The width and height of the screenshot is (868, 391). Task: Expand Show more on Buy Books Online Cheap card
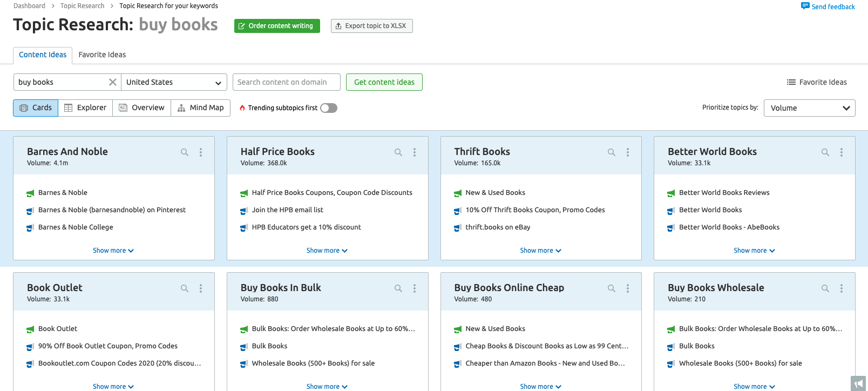click(540, 387)
